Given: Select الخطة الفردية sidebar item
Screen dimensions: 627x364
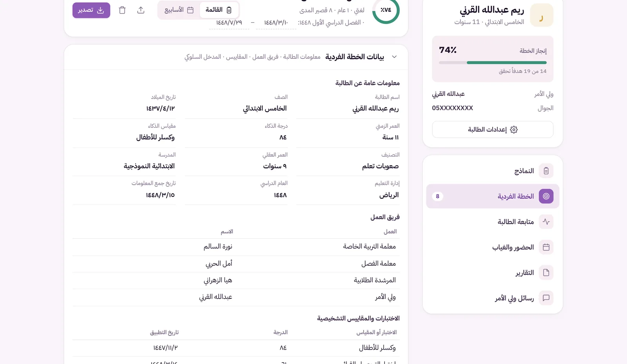Looking at the screenshot, I should 493,196.
